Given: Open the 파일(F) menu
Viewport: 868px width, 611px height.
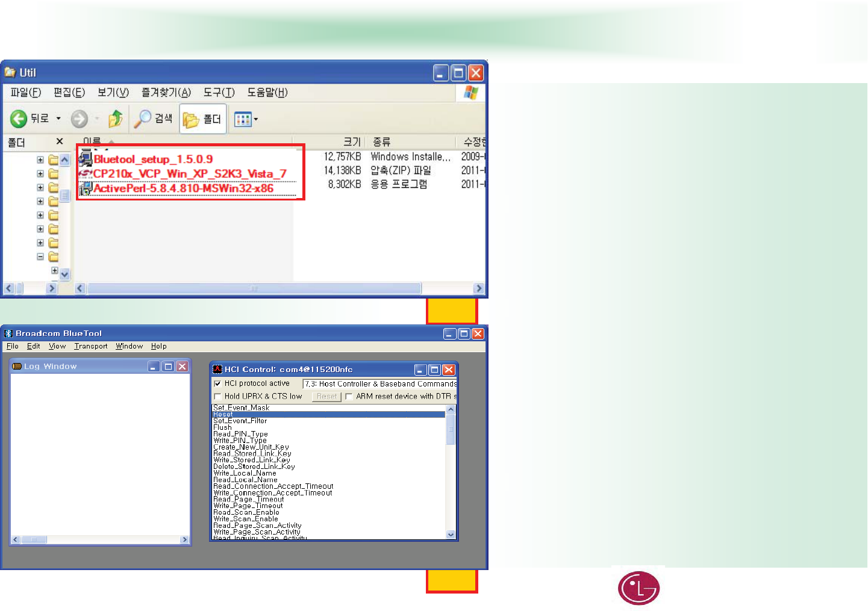Looking at the screenshot, I should pos(26,92).
